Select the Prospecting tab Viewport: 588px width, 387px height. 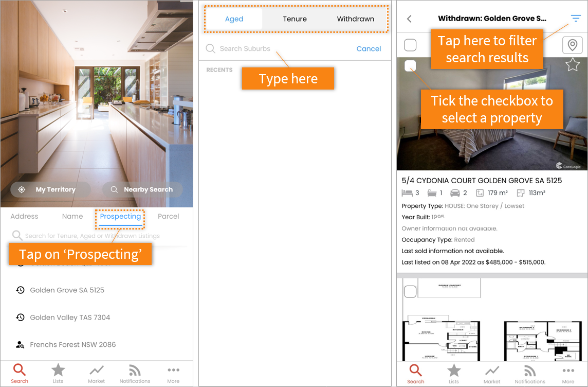[120, 217]
